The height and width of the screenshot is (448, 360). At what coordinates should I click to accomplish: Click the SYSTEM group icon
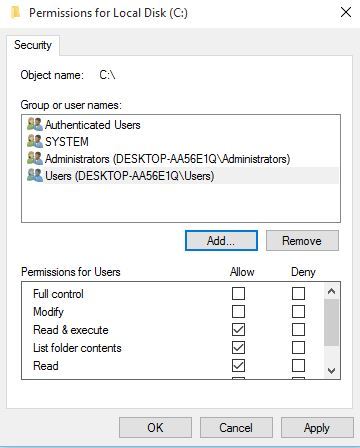pyautogui.click(x=35, y=141)
